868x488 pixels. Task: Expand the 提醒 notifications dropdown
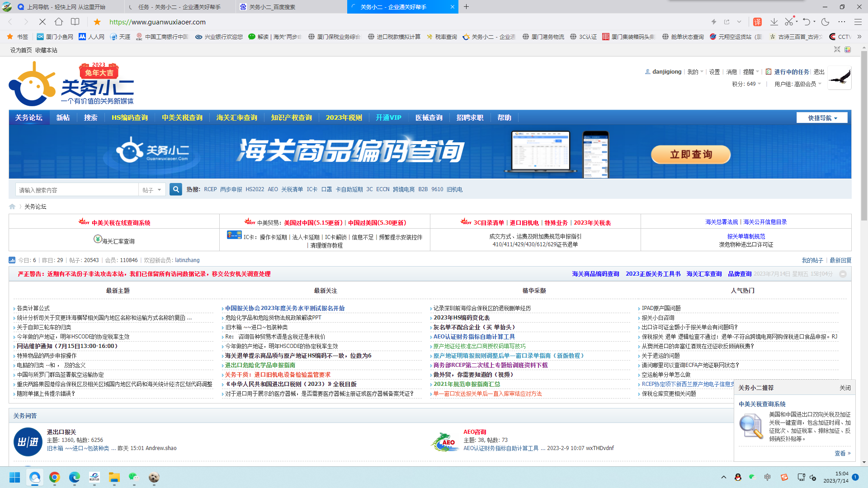click(751, 72)
